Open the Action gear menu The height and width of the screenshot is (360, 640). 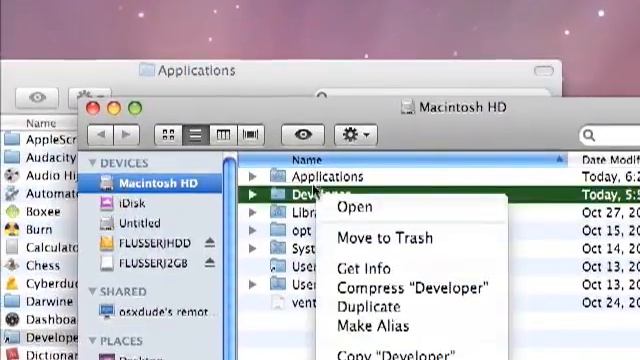(x=356, y=135)
